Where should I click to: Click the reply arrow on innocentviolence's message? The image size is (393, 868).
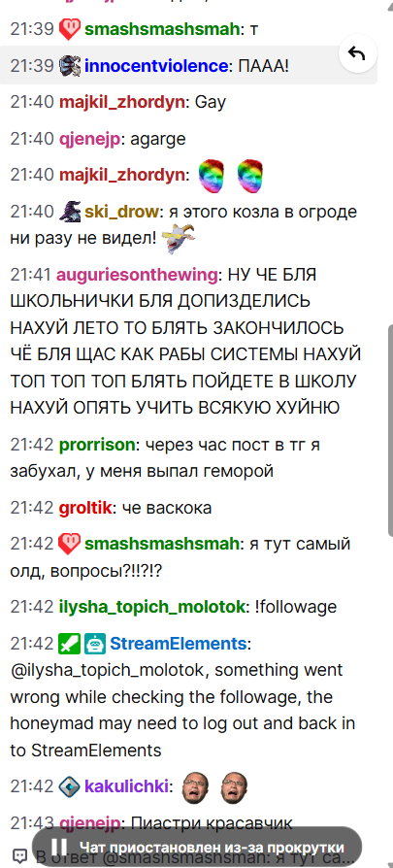pos(357,53)
